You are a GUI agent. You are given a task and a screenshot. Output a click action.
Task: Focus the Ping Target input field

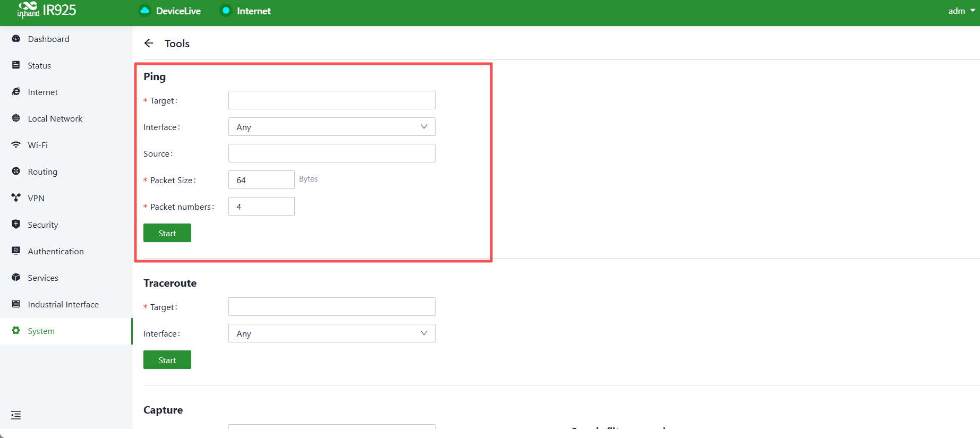pyautogui.click(x=332, y=100)
